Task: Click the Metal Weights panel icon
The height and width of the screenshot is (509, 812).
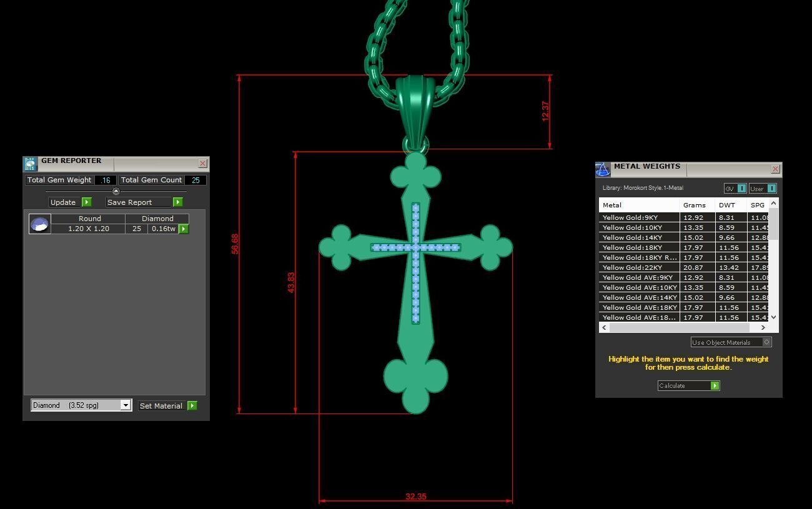Action: (x=602, y=169)
